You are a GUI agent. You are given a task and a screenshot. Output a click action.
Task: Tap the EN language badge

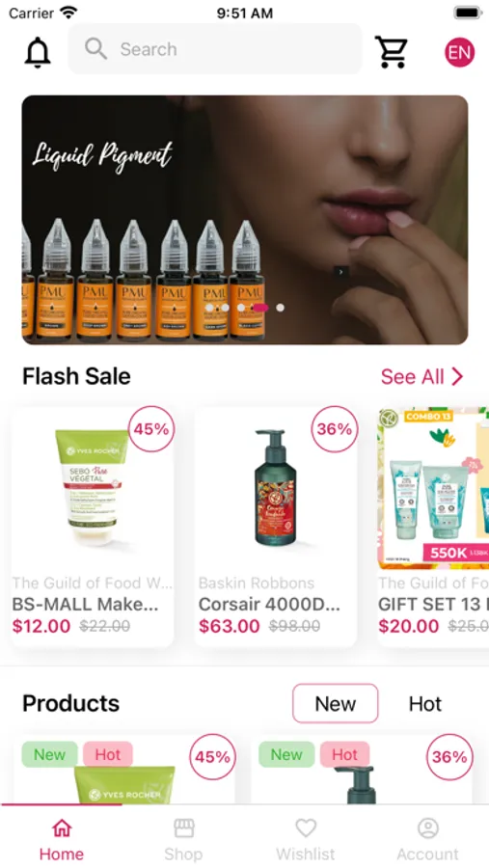(460, 52)
